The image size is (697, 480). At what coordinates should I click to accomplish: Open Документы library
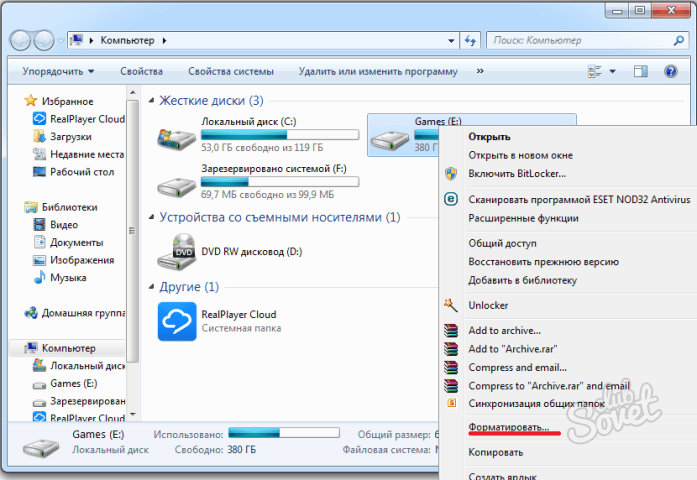[x=68, y=242]
